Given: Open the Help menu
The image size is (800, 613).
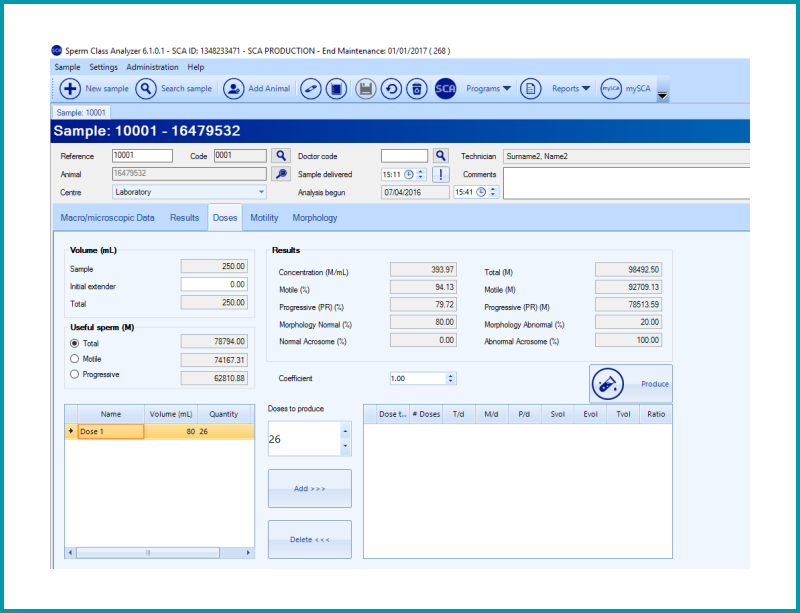Looking at the screenshot, I should (195, 67).
